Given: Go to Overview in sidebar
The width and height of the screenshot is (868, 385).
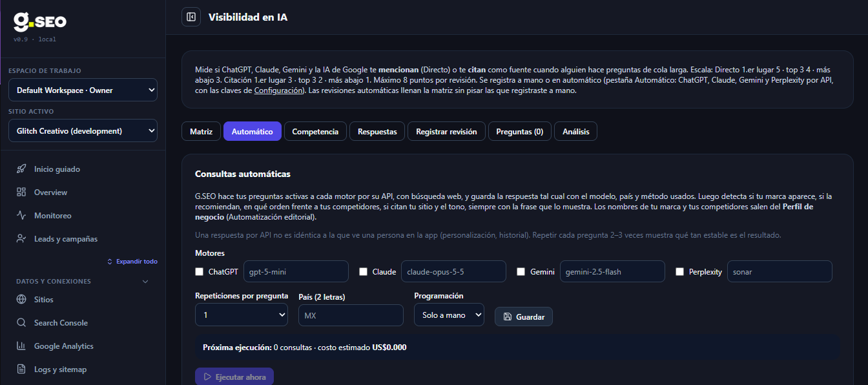Looking at the screenshot, I should coord(83,192).
